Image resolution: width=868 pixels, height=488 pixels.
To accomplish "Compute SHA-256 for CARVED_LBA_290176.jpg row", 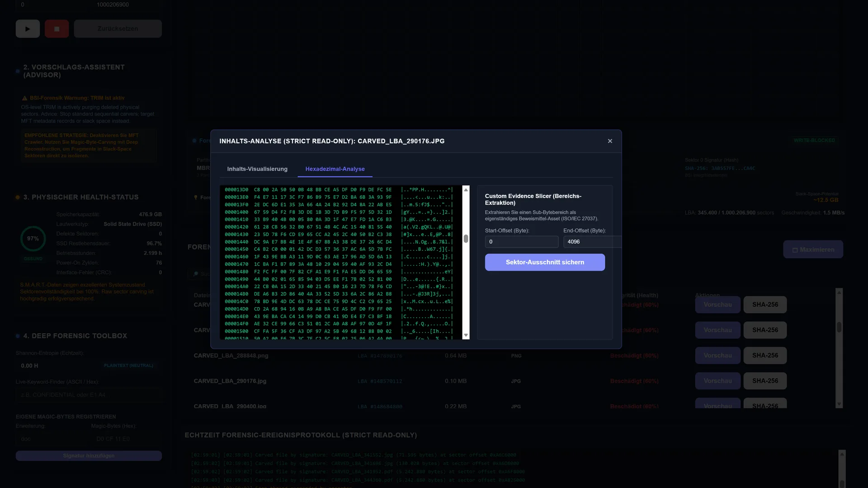I will pyautogui.click(x=765, y=381).
